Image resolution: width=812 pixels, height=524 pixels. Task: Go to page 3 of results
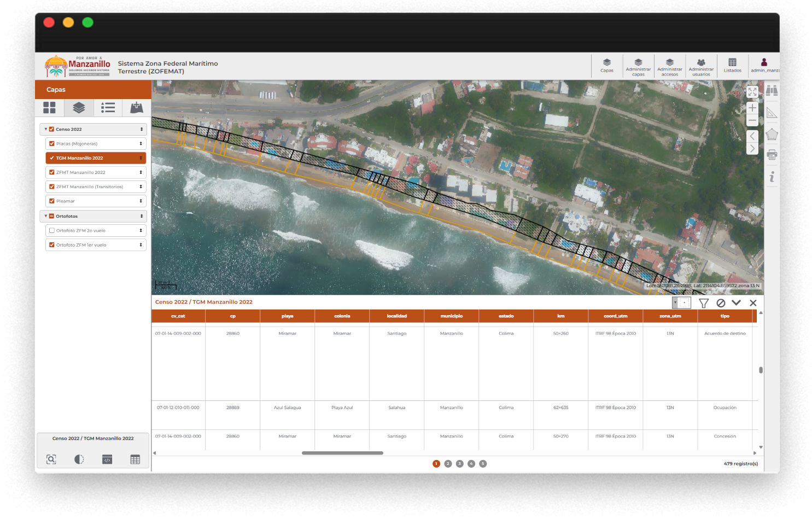pyautogui.click(x=459, y=464)
